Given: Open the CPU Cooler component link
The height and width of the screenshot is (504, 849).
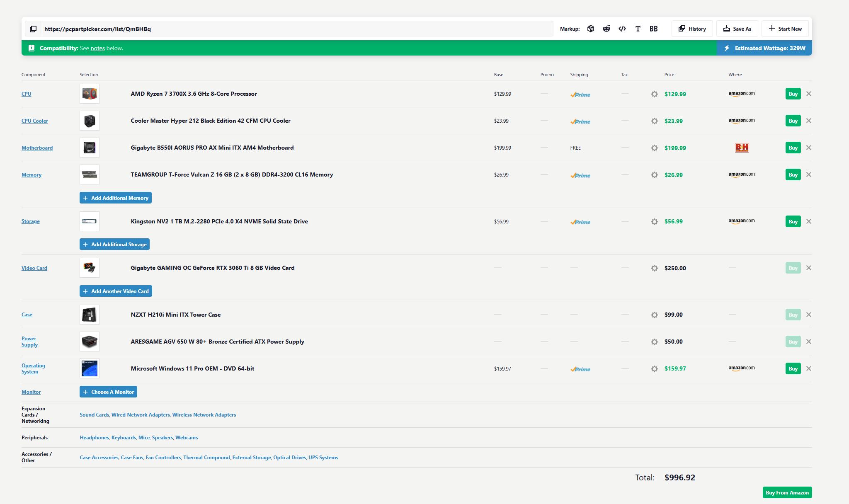Looking at the screenshot, I should (35, 121).
